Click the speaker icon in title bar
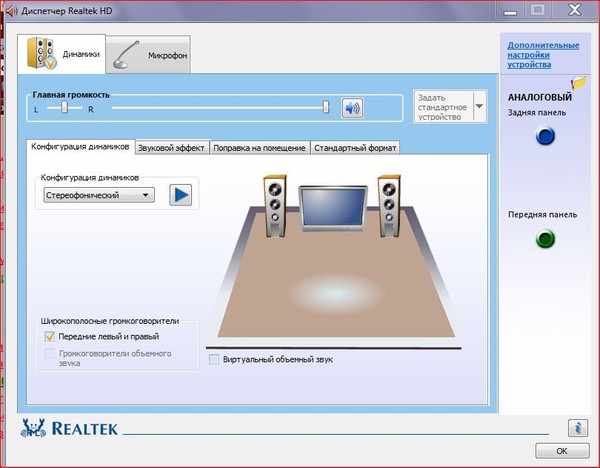Image resolution: width=600 pixels, height=468 pixels. tap(11, 11)
